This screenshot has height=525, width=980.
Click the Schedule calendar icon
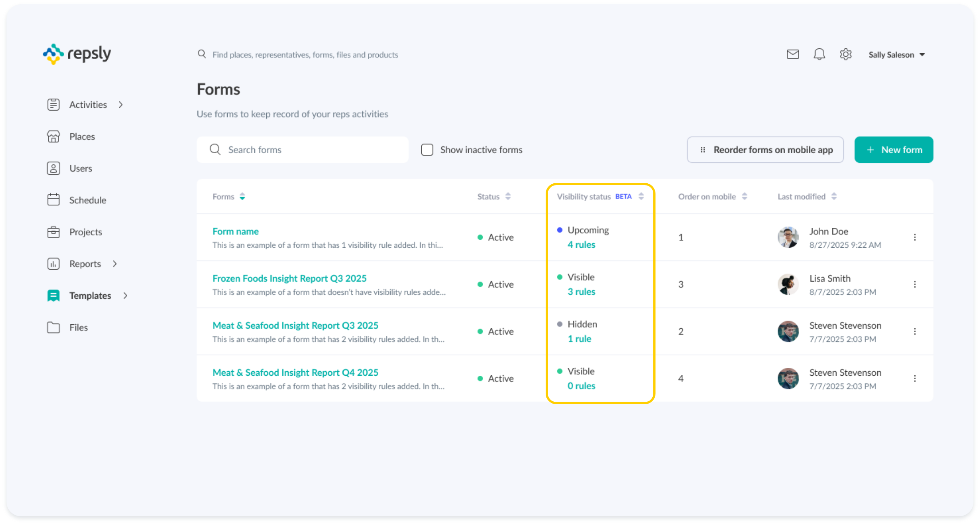pos(53,200)
